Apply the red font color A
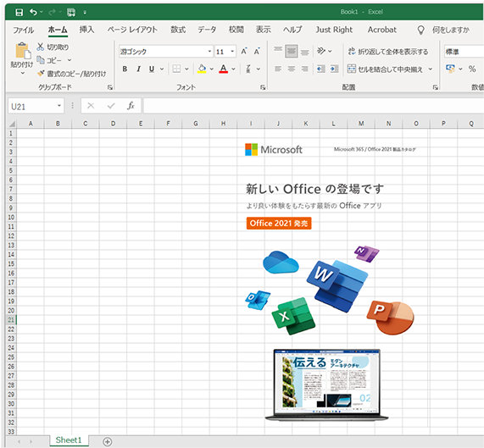484x448 pixels. [224, 69]
